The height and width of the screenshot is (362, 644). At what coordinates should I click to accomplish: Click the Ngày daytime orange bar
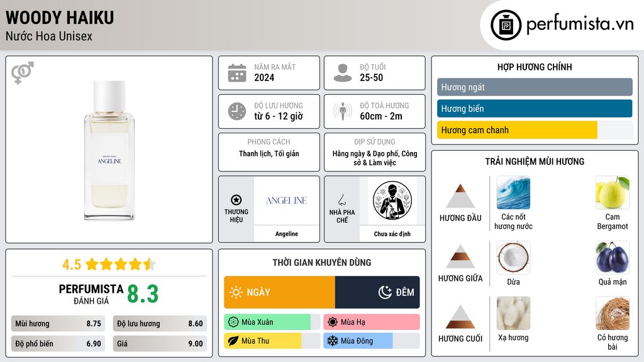pyautogui.click(x=280, y=292)
